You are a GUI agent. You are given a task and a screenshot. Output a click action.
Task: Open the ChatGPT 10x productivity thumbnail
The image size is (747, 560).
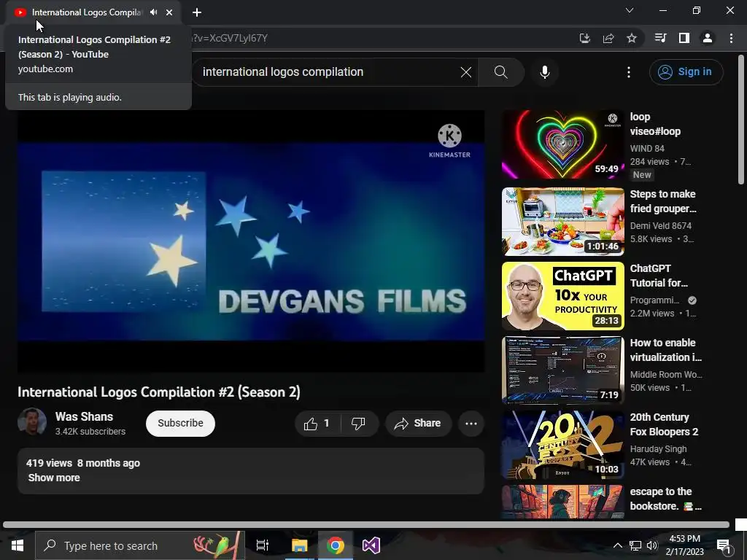pyautogui.click(x=562, y=296)
